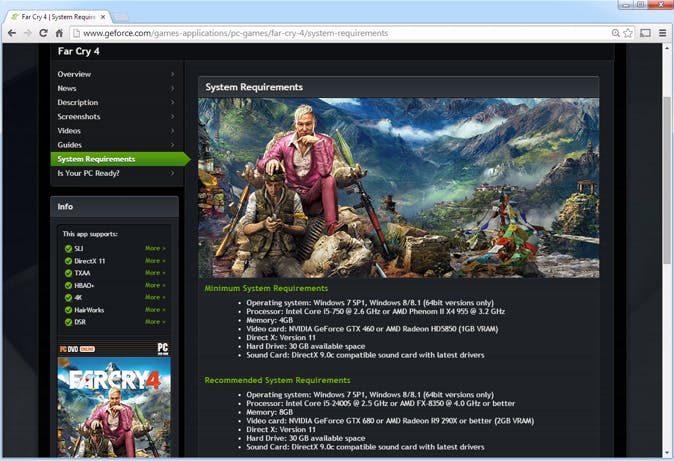The height and width of the screenshot is (461, 674).
Task: Click the green check icon next to SLI
Action: coord(68,249)
